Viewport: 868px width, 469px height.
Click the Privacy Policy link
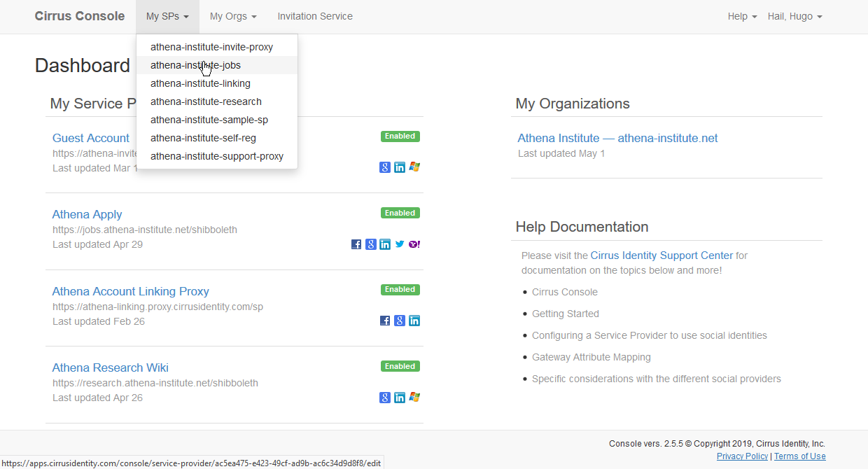pos(742,456)
